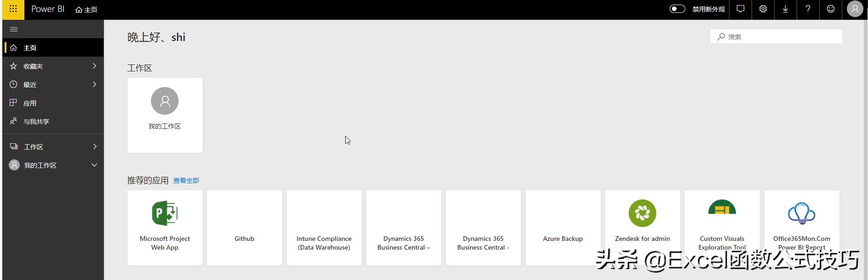
Task: Click the 推荐的应用 section heading
Action: [148, 181]
